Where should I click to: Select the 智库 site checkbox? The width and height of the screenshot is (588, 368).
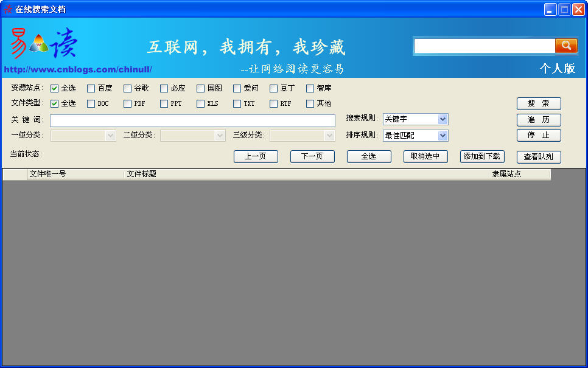[x=310, y=88]
